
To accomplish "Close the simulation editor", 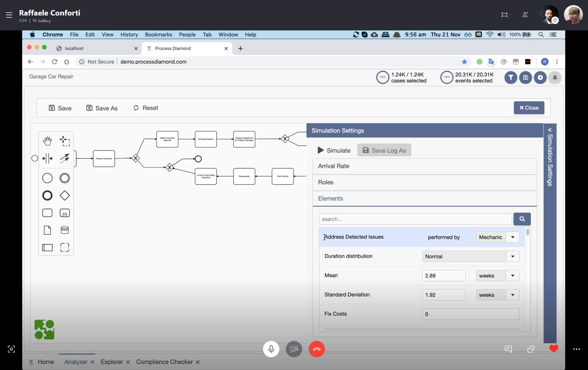I will coord(529,108).
